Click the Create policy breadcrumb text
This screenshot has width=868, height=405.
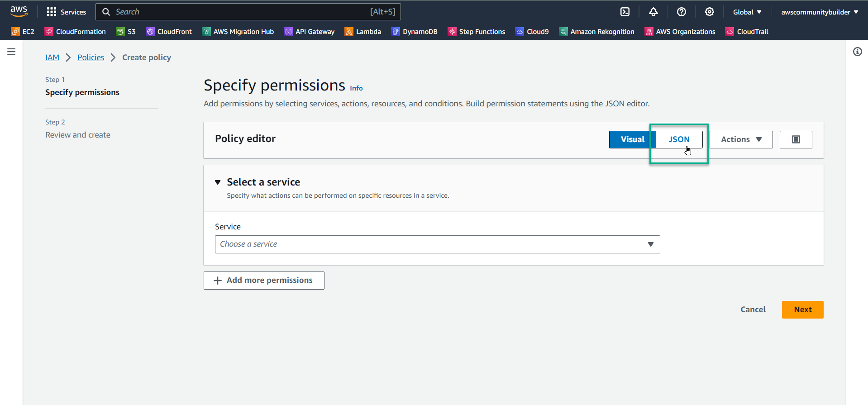tap(147, 57)
